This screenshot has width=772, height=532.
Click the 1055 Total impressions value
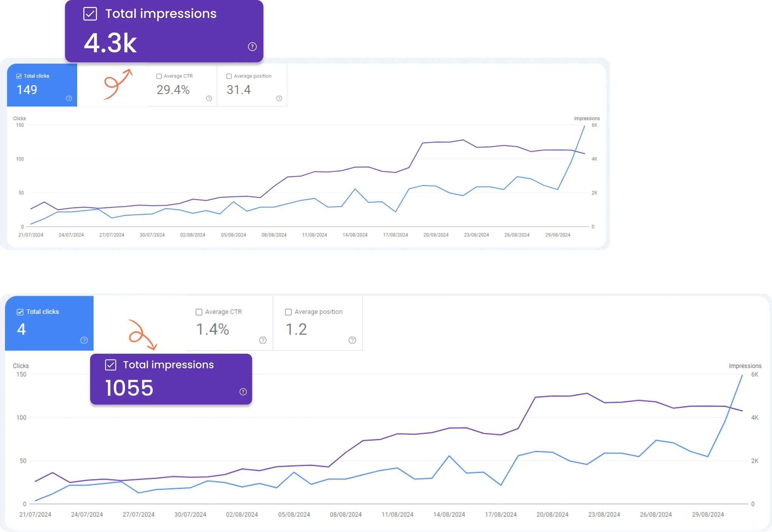point(129,388)
